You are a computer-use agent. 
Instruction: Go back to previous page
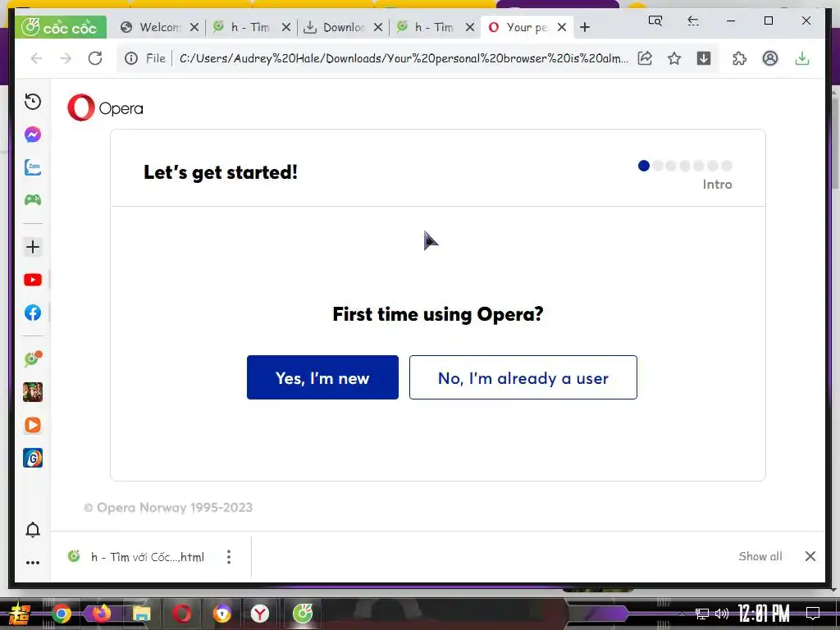36,58
